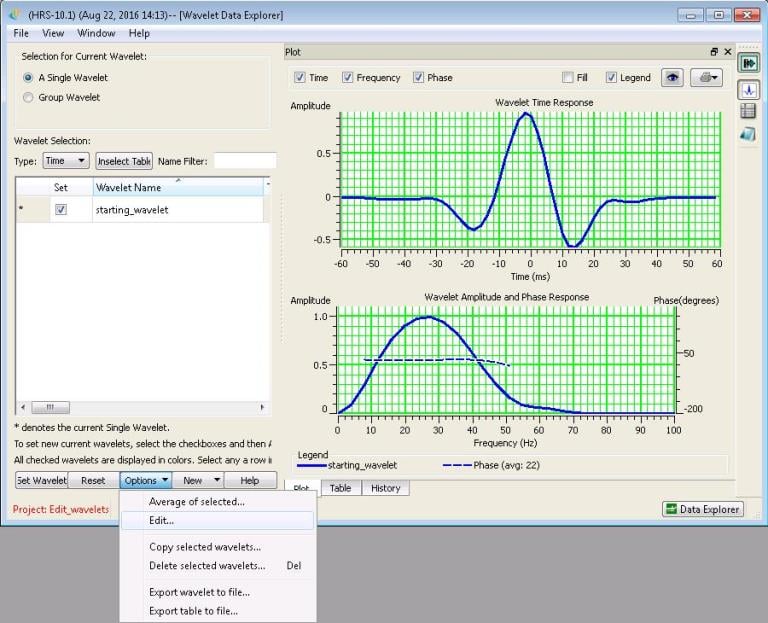This screenshot has width=768, height=623.
Task: Open the table grid view icon
Action: click(x=748, y=111)
